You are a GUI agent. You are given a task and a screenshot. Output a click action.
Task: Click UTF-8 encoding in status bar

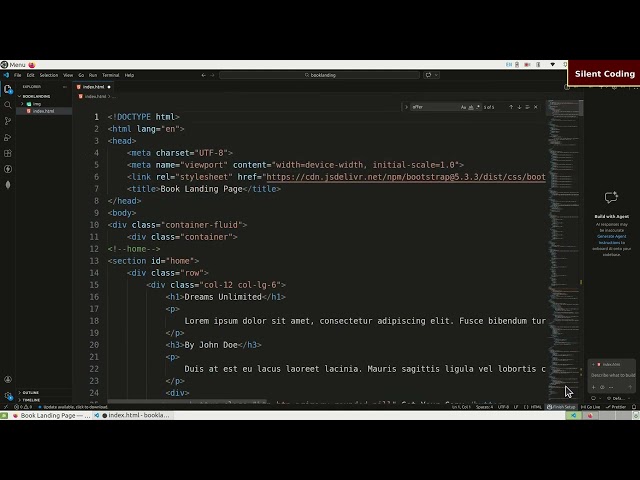click(x=503, y=407)
